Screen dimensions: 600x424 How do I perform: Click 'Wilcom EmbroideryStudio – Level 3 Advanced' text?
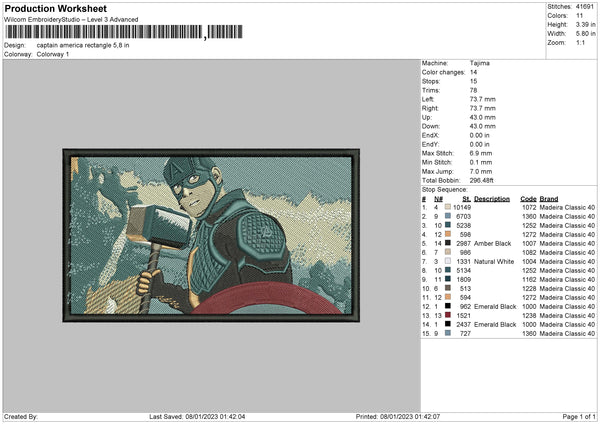[71, 20]
